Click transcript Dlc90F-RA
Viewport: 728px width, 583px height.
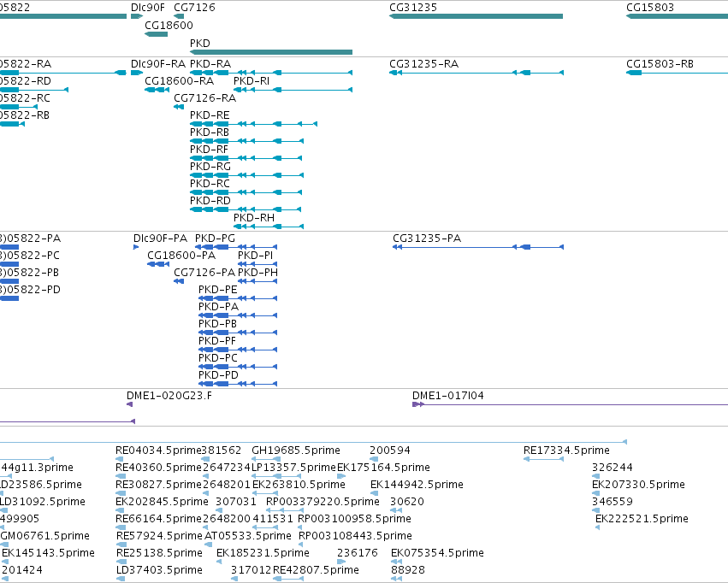[x=137, y=73]
